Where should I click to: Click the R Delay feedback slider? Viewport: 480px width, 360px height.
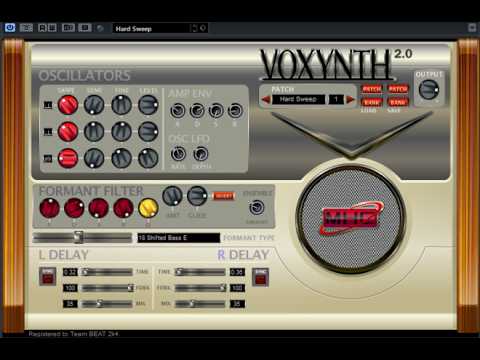(x=200, y=288)
